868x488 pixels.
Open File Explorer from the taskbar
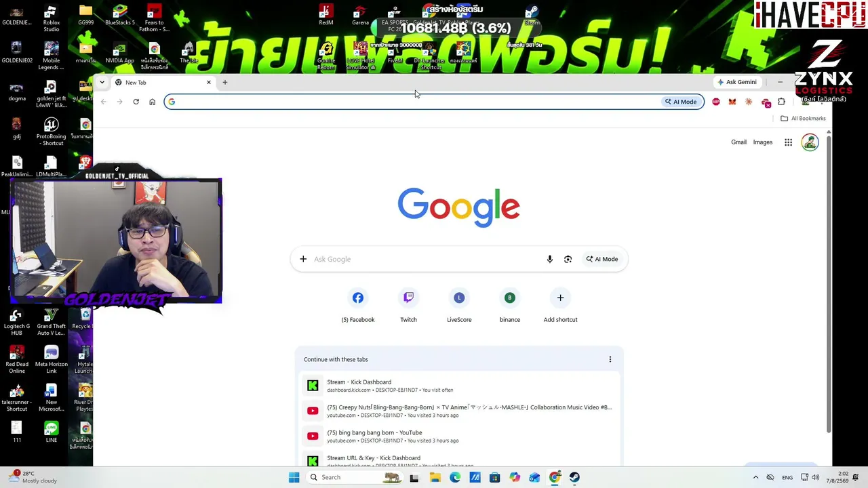click(435, 477)
